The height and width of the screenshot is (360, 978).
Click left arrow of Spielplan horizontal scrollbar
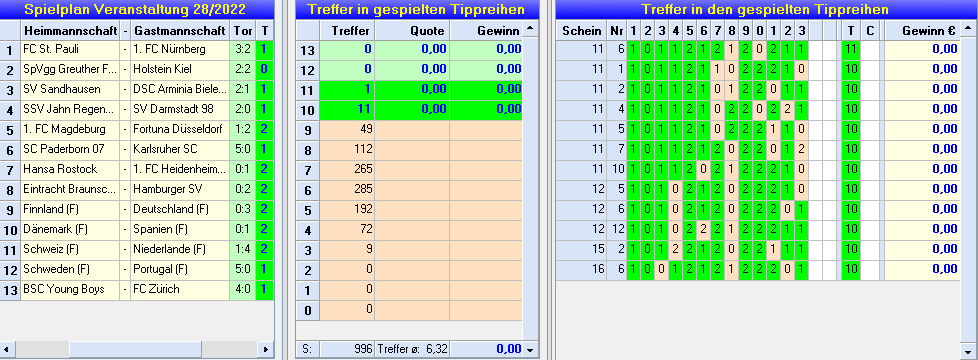tap(7, 349)
